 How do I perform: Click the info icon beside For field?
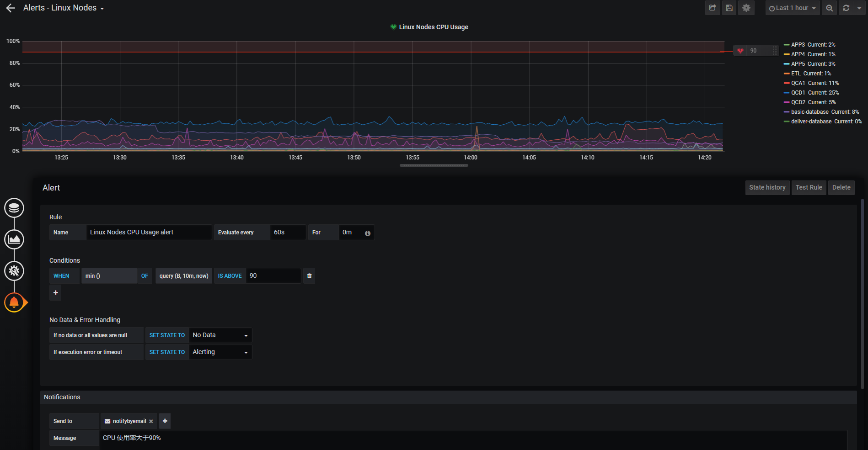(368, 233)
